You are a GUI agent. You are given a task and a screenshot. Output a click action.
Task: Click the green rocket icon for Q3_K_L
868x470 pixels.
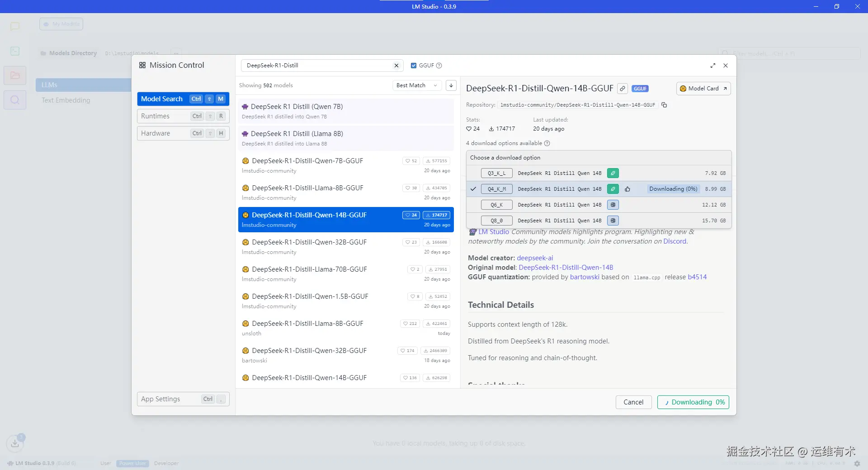pos(613,173)
